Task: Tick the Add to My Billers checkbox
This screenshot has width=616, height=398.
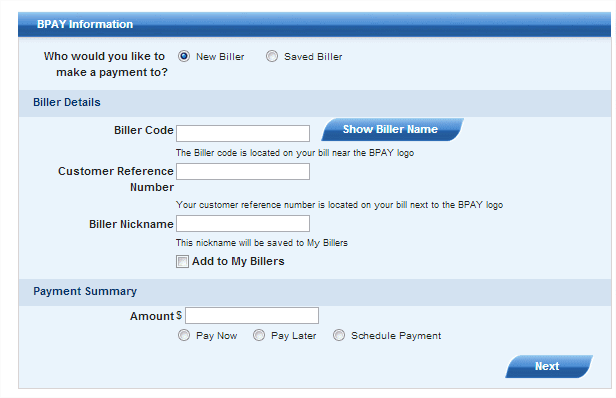Action: (x=182, y=261)
